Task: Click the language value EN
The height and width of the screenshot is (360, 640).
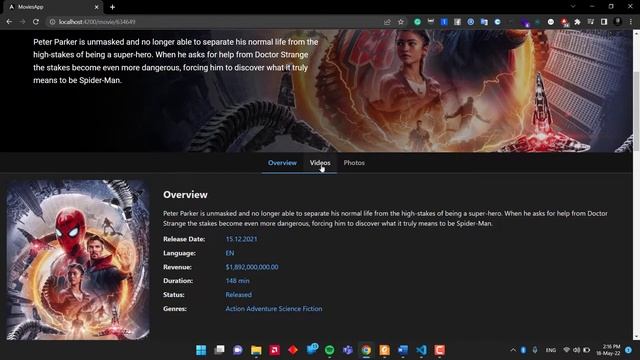Action: (x=230, y=253)
